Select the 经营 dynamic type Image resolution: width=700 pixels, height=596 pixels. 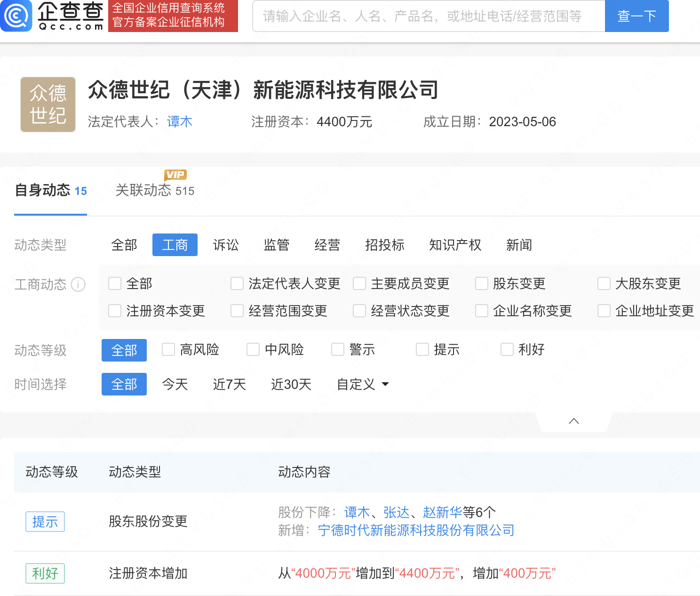[327, 245]
